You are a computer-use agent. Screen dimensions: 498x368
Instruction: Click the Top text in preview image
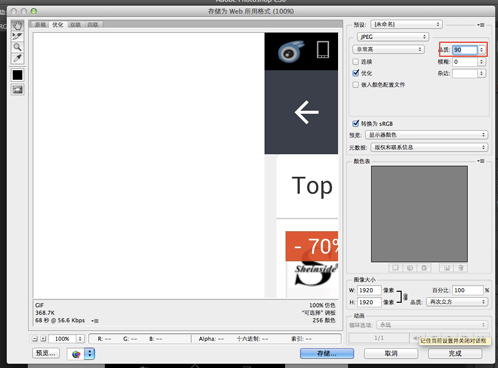point(312,186)
